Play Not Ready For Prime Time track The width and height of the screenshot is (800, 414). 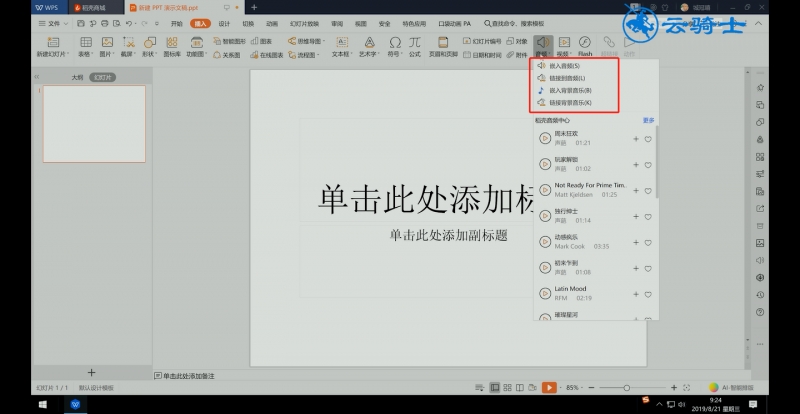pos(545,190)
